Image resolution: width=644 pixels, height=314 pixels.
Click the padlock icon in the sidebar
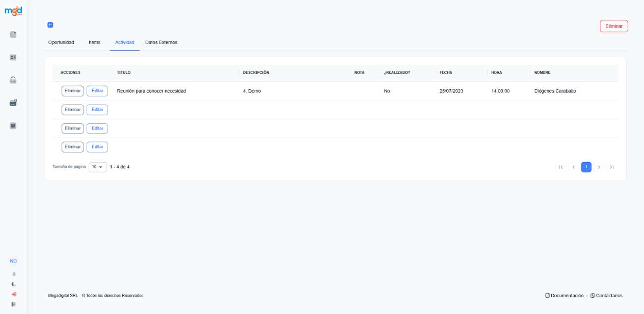pos(13,80)
